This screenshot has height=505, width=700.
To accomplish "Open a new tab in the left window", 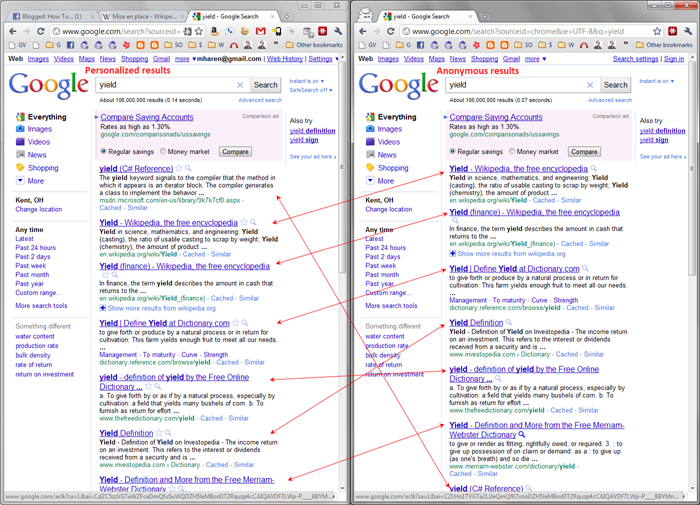I will pos(287,17).
